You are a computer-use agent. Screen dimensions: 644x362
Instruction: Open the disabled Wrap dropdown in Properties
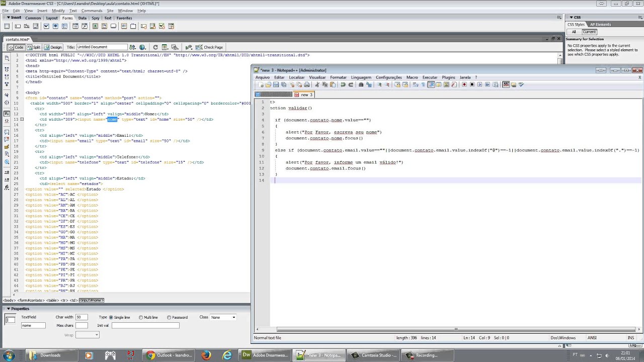coord(87,335)
